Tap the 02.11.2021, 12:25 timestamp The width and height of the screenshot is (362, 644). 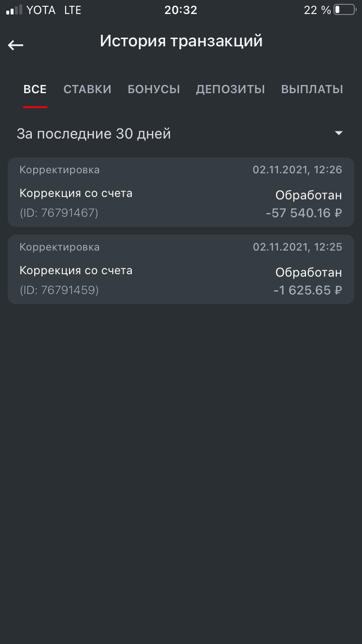pos(297,247)
